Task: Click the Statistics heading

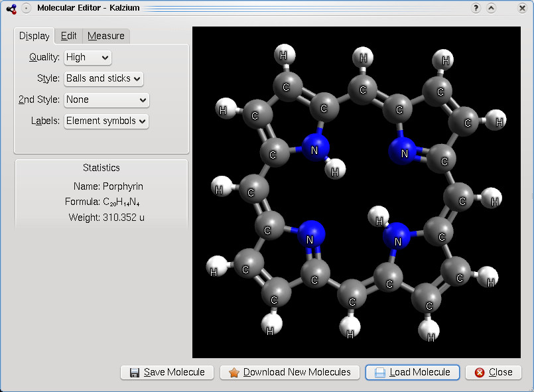Action: (x=101, y=168)
